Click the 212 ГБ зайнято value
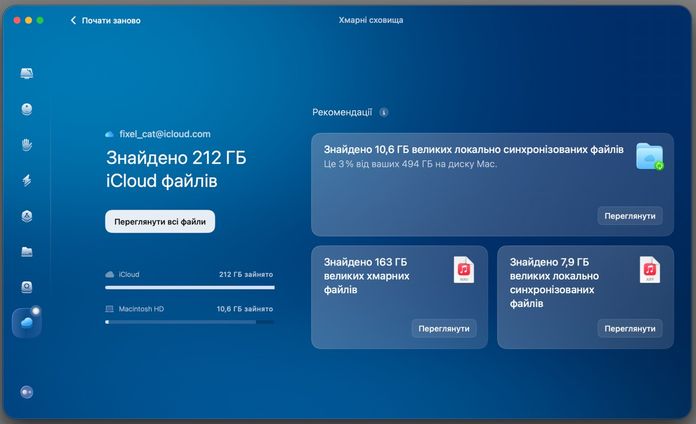The image size is (696, 424). pyautogui.click(x=246, y=274)
